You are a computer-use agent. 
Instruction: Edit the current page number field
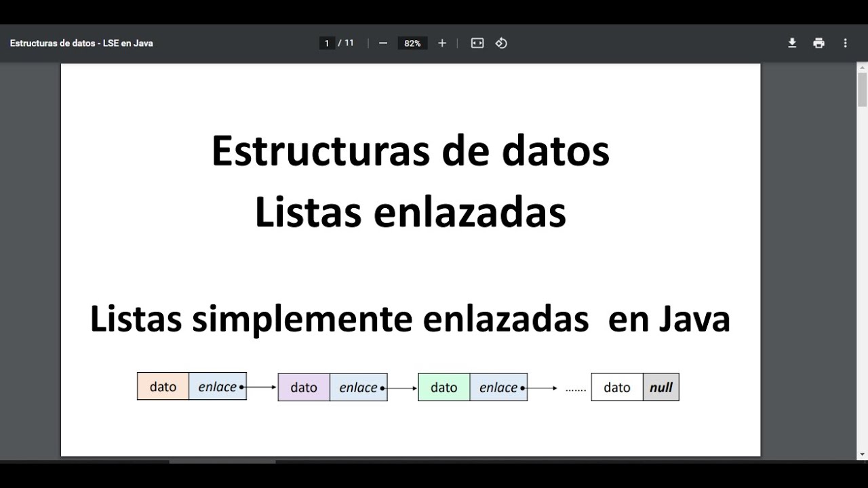click(327, 43)
